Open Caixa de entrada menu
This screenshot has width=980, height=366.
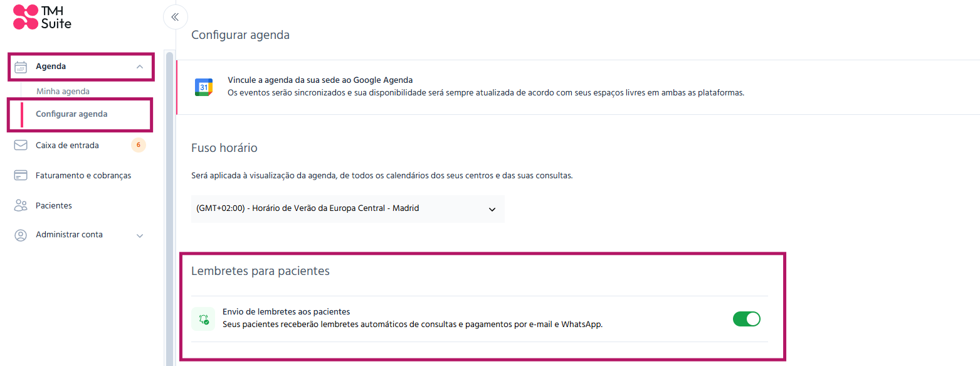[x=67, y=145]
